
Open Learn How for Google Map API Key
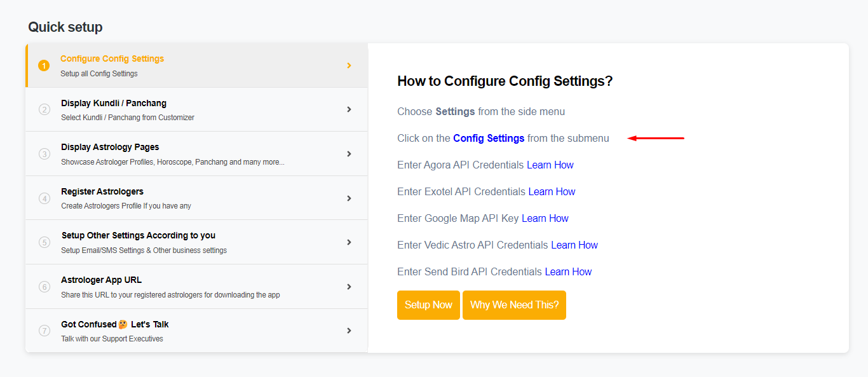[545, 218]
